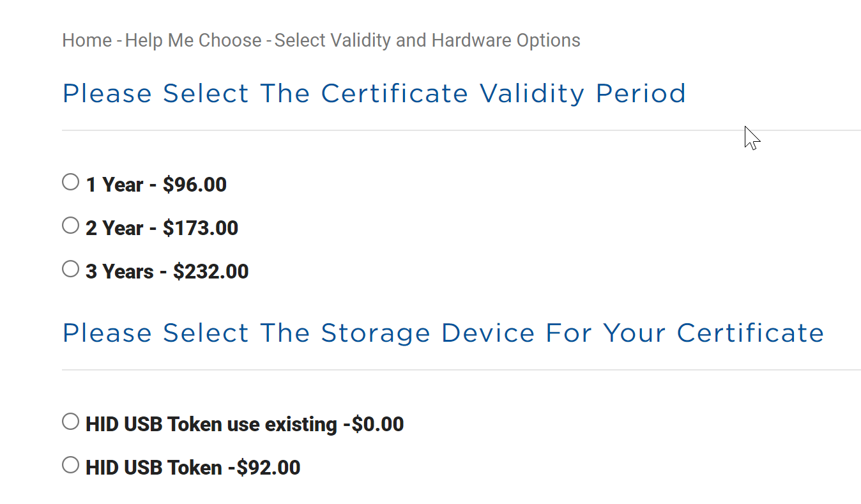Click the Storage Device For Your Certificate heading
This screenshot has width=861, height=504.
click(443, 333)
